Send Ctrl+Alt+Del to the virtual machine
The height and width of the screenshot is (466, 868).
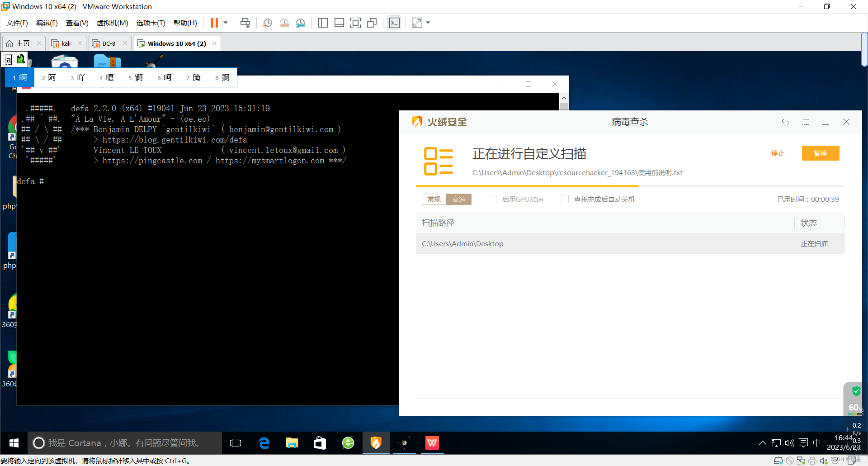tap(245, 23)
